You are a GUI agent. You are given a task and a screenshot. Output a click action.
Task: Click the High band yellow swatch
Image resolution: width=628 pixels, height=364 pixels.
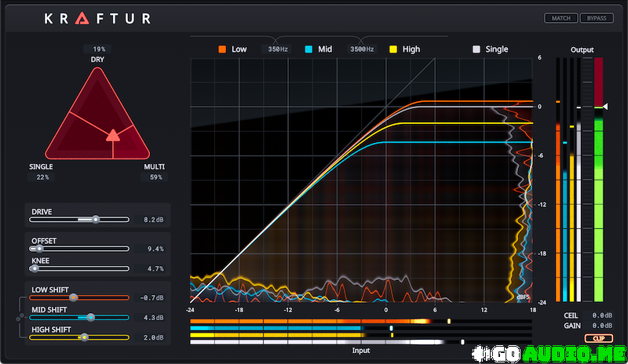click(x=393, y=49)
